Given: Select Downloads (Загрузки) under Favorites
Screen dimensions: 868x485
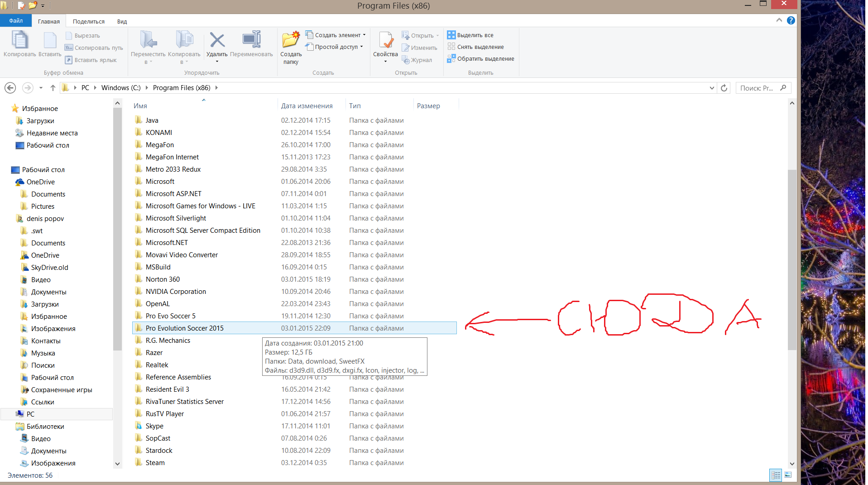Looking at the screenshot, I should coord(40,121).
